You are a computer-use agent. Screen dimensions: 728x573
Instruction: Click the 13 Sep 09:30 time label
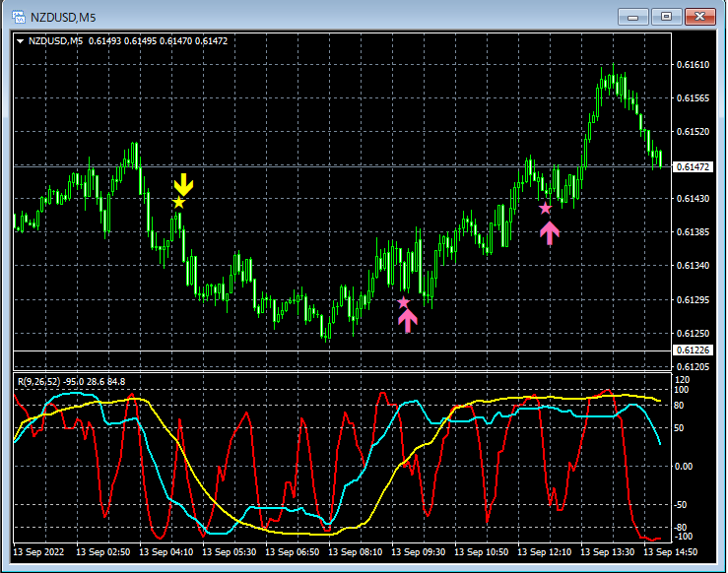(x=419, y=552)
